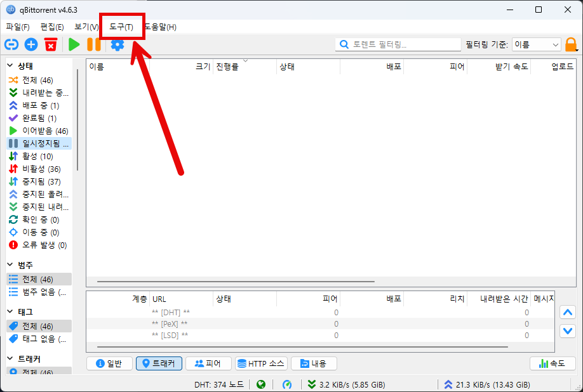The height and width of the screenshot is (392, 583).
Task: Select the 확인 중 (0) filter
Action: coord(39,219)
